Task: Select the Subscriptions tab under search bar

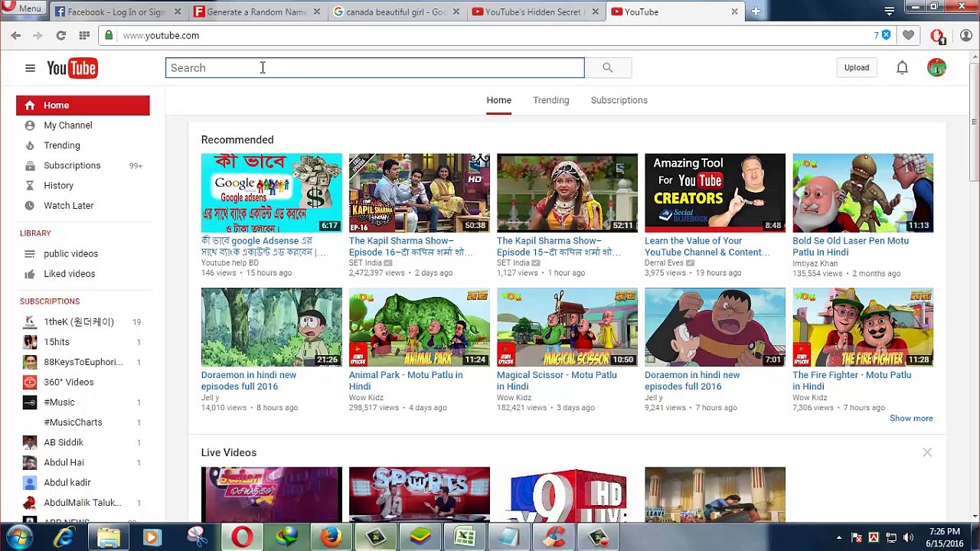Action: [619, 100]
